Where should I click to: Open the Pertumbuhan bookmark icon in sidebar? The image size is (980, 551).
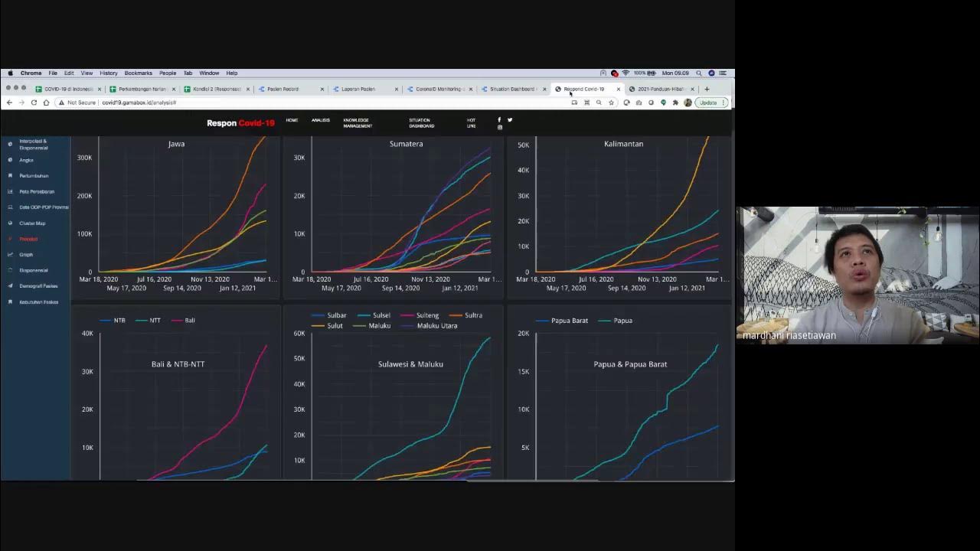[x=10, y=176]
